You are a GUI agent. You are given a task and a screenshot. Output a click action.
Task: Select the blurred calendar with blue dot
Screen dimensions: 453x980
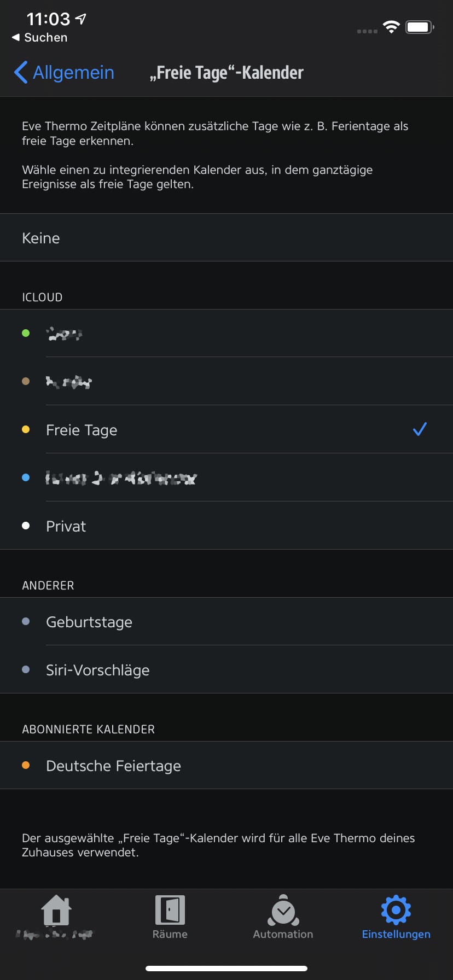[226, 477]
